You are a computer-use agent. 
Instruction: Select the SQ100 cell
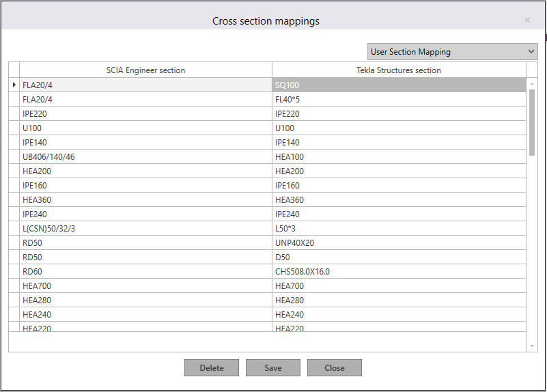(x=399, y=85)
